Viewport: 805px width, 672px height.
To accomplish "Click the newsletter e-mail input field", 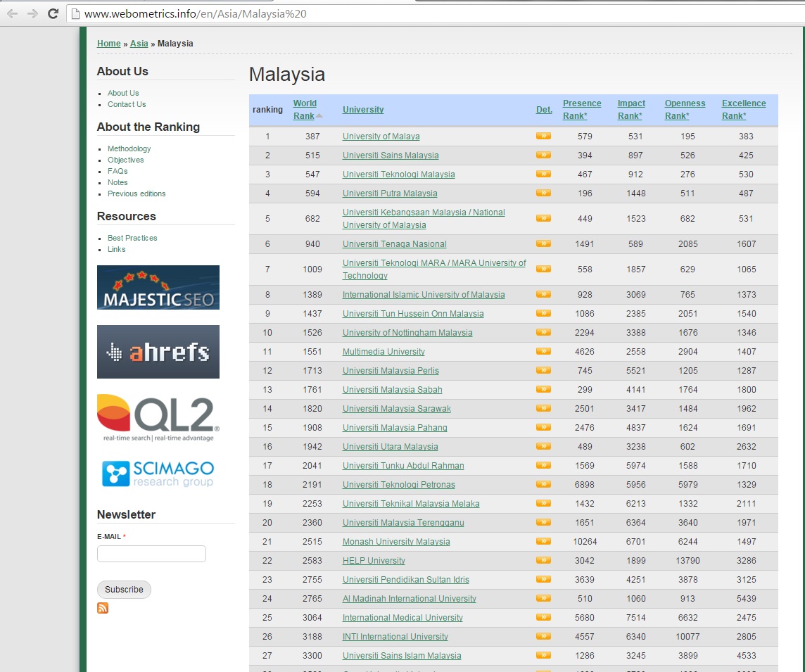I will pos(151,554).
